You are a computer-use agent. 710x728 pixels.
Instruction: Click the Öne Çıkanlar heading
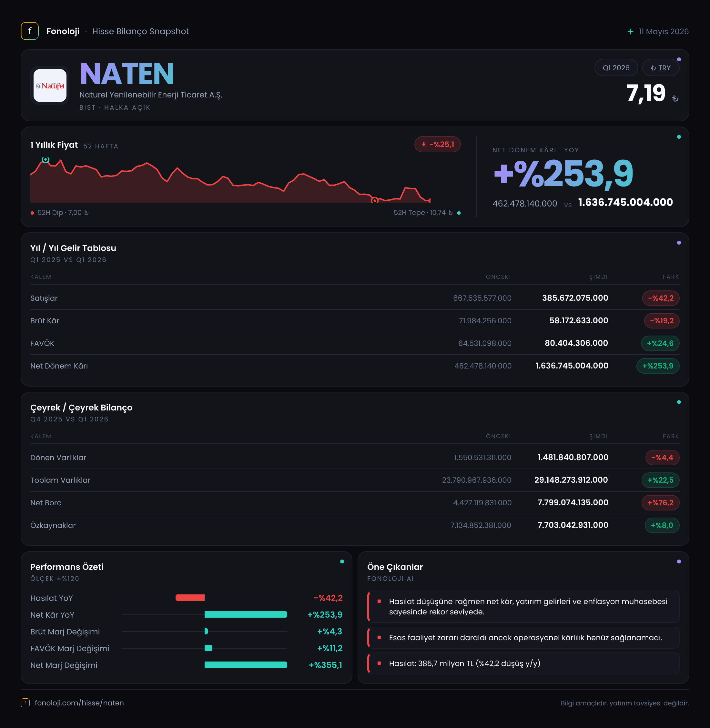(x=395, y=567)
